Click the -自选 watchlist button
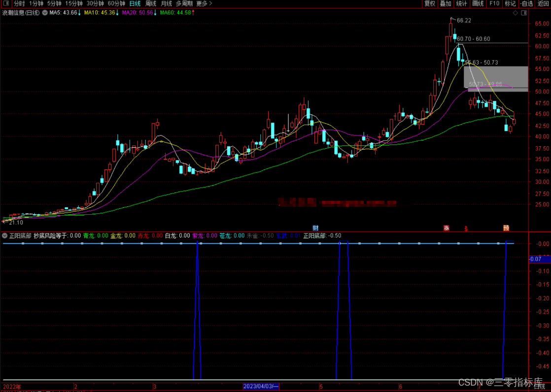The height and width of the screenshot is (392, 551). (527, 3)
